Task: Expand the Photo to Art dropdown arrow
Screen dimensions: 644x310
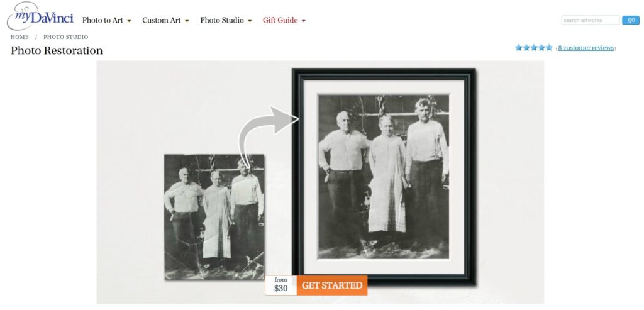Action: click(x=129, y=21)
